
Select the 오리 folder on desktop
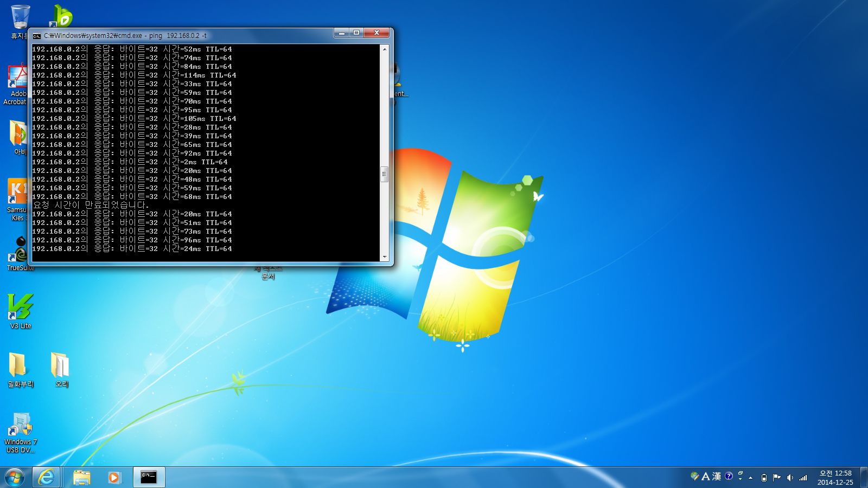61,370
